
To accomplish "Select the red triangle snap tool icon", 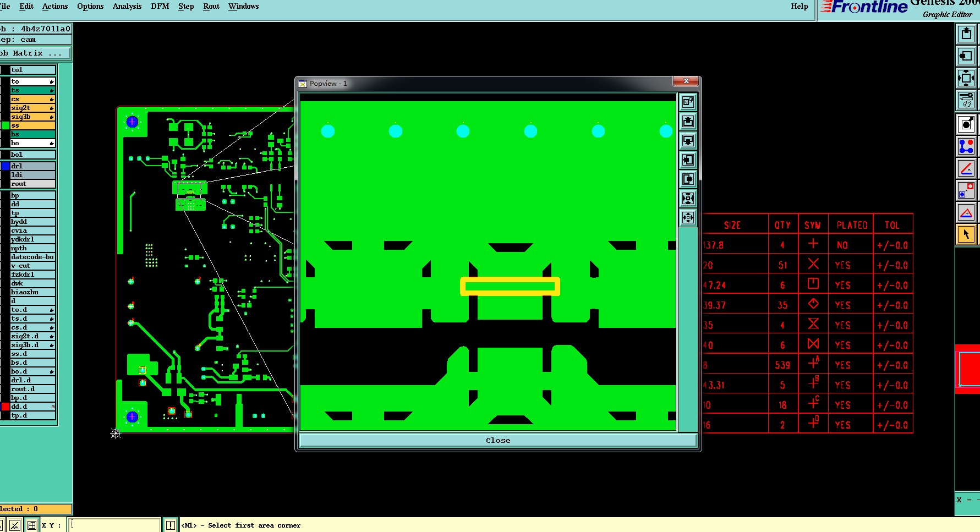I will pyautogui.click(x=966, y=212).
